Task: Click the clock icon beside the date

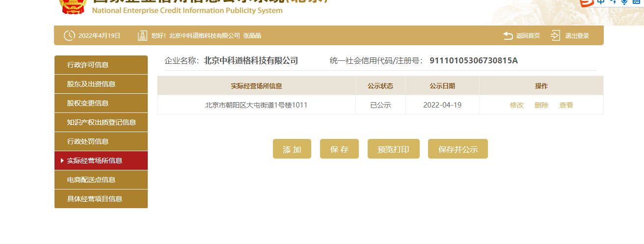Action: click(x=69, y=35)
